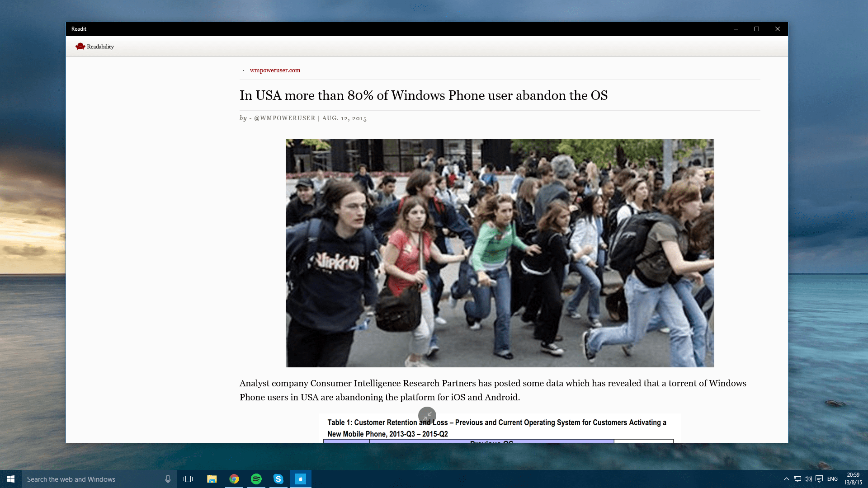Close the Readit window

[778, 29]
